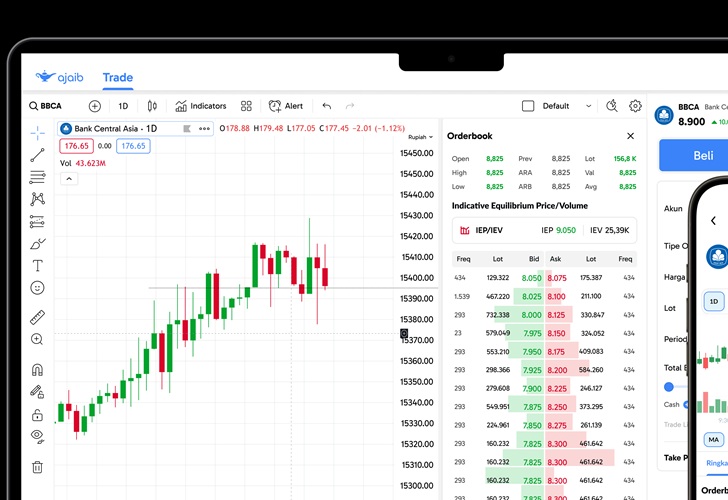Toggle visibility of all drawings
Screen dimensions: 728x500
click(x=38, y=436)
